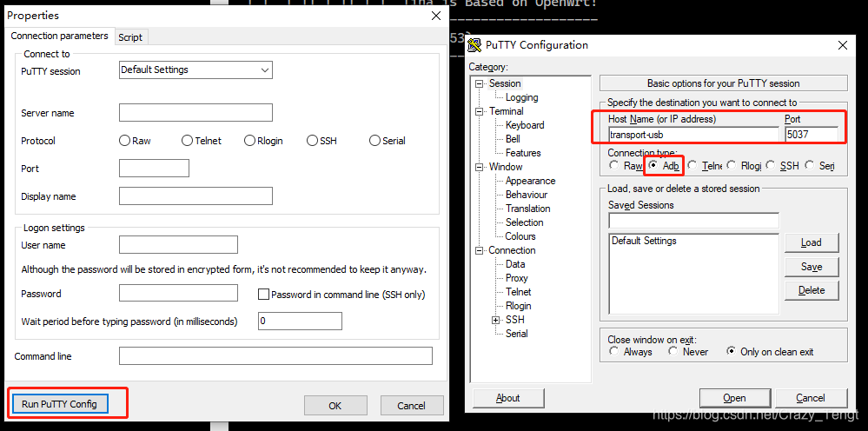This screenshot has width=868, height=431.
Task: Select Session in the category tree
Action: (x=505, y=83)
